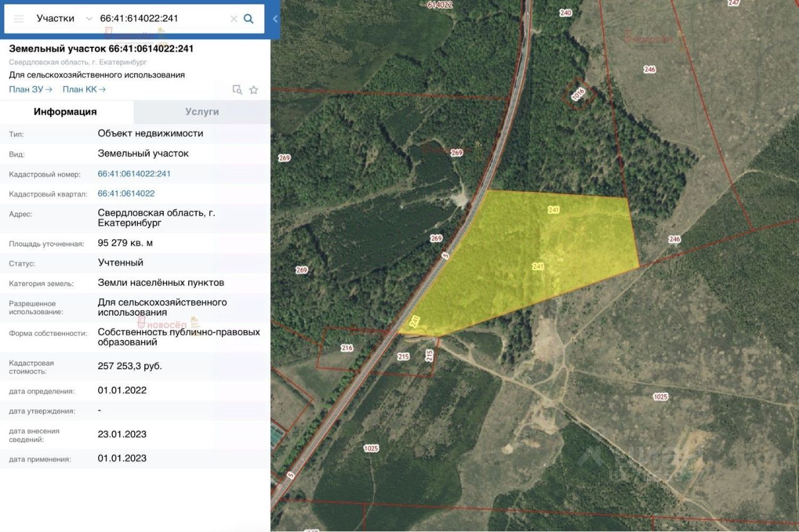Follow cadastral number 66:41:0614022:241 link

pos(134,174)
